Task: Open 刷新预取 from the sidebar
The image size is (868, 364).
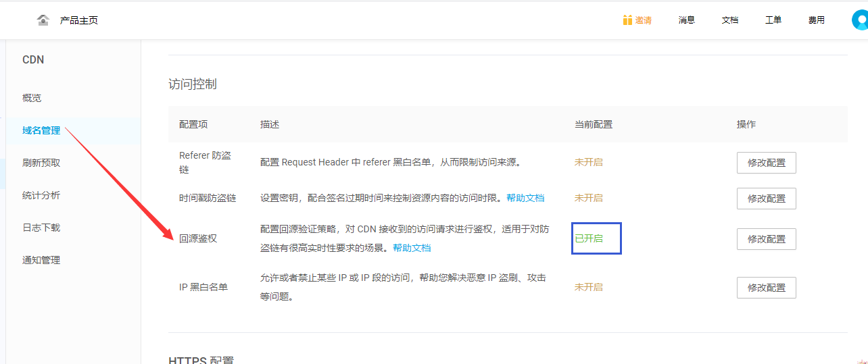Action: coord(41,163)
